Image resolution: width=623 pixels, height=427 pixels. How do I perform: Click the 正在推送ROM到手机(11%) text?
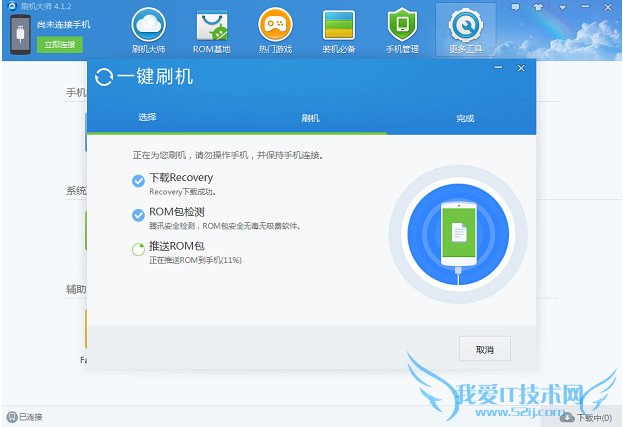tap(195, 260)
